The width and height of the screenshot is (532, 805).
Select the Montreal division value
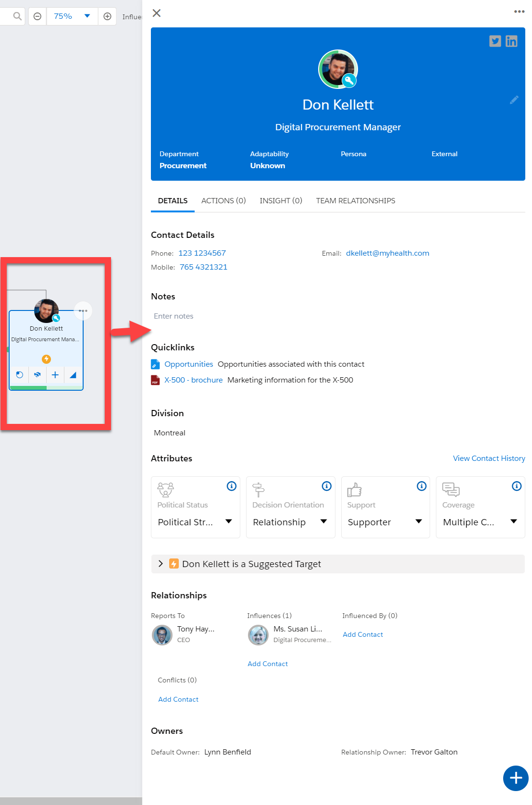pos(170,433)
